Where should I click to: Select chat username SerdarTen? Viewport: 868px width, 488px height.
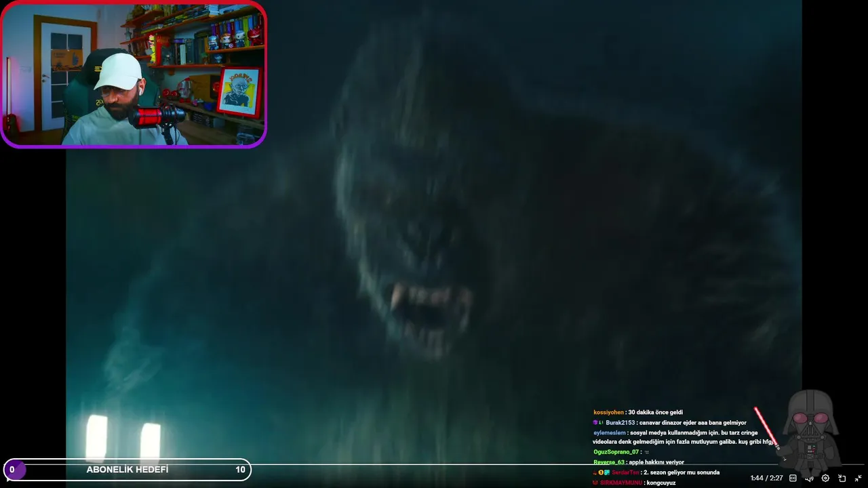click(x=625, y=472)
